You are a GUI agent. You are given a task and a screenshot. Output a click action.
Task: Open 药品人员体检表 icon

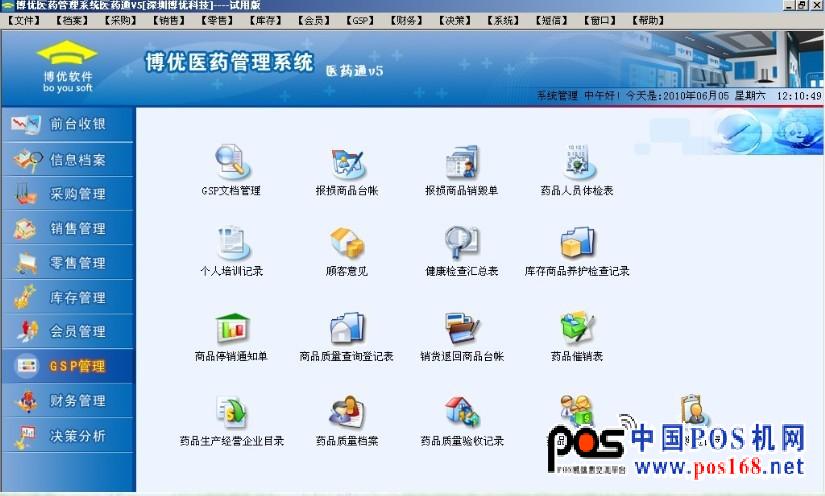[577, 163]
